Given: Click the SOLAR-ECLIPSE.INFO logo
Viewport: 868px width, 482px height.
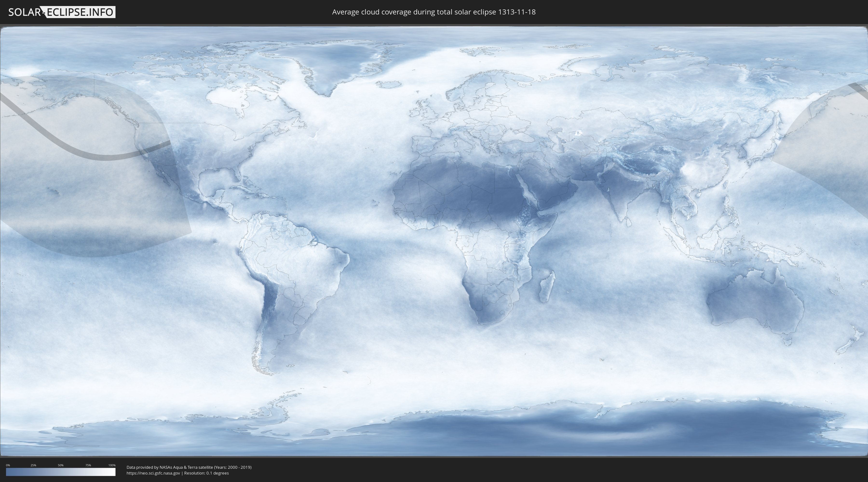Looking at the screenshot, I should 62,12.
